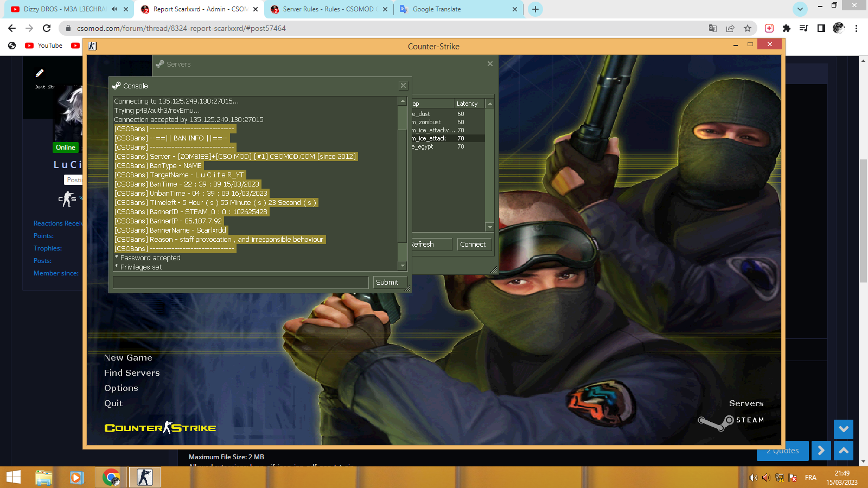This screenshot has height=488, width=868.
Task: Expand the tab search dropdown chevron
Action: (800, 9)
